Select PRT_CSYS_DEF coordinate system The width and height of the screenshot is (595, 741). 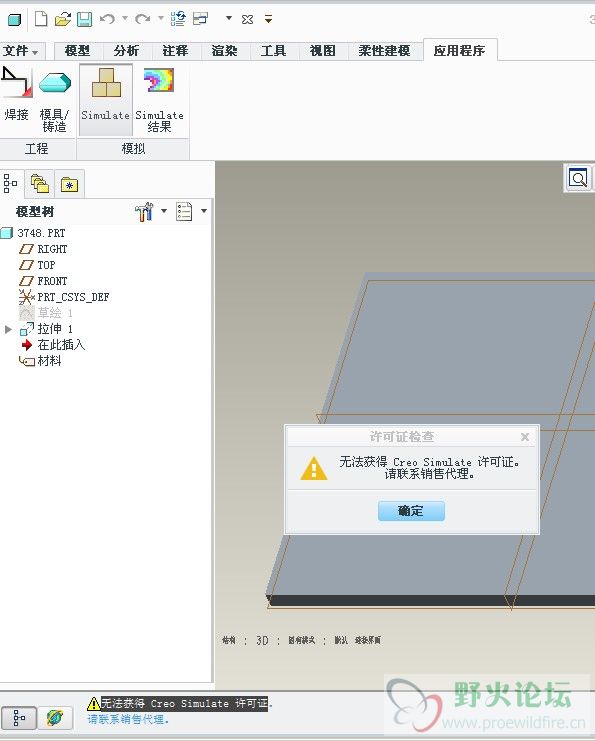coord(73,297)
